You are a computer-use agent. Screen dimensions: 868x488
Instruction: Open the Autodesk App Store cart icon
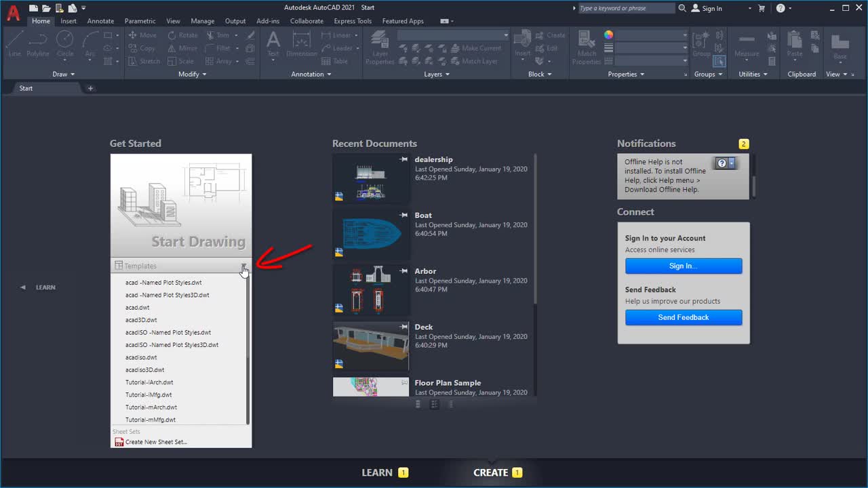pyautogui.click(x=762, y=8)
